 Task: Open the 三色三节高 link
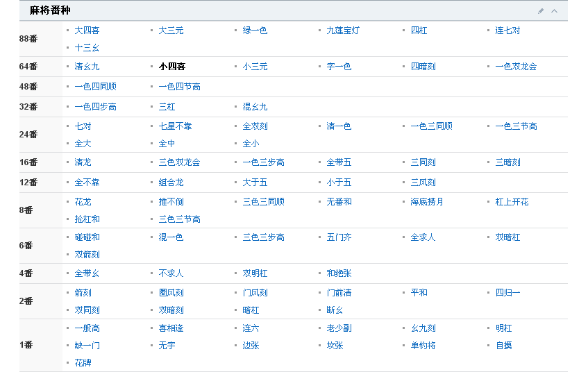coord(180,219)
